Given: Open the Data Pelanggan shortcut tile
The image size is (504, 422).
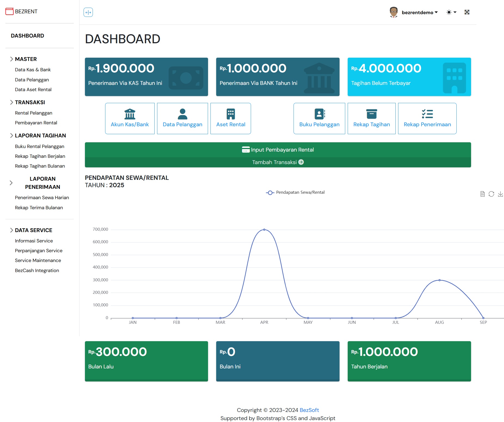Looking at the screenshot, I should (x=182, y=118).
